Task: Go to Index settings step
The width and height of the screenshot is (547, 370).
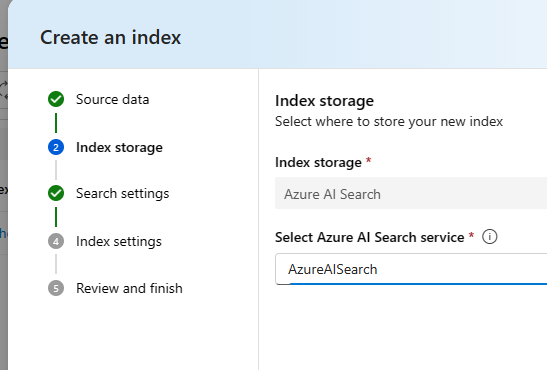Action: 119,242
